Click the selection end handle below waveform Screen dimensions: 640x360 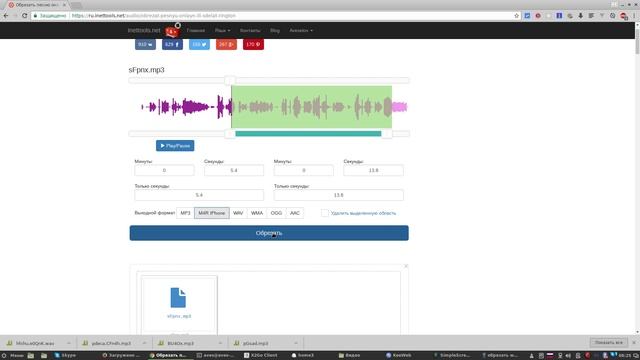click(387, 133)
